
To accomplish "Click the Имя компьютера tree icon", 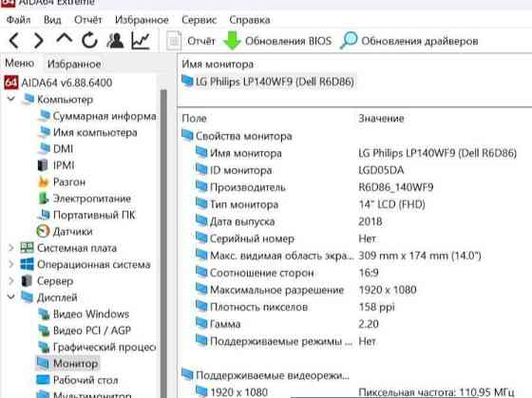I will click(44, 132).
